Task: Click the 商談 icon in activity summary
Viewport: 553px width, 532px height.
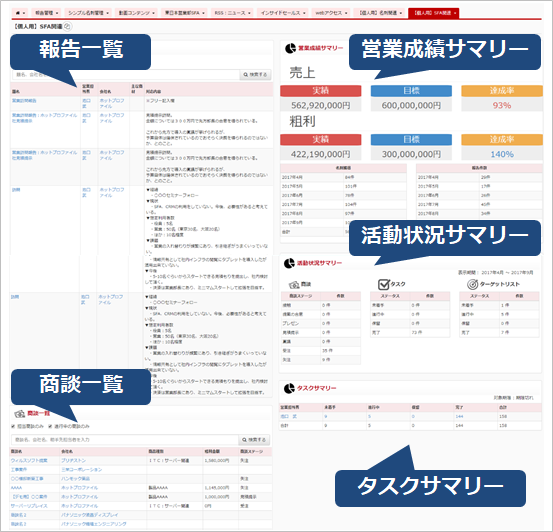Action: click(294, 284)
